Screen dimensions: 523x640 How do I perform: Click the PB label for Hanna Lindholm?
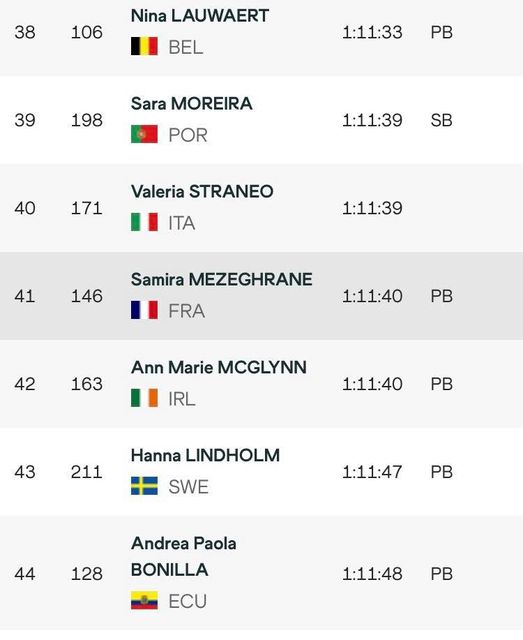(x=441, y=472)
